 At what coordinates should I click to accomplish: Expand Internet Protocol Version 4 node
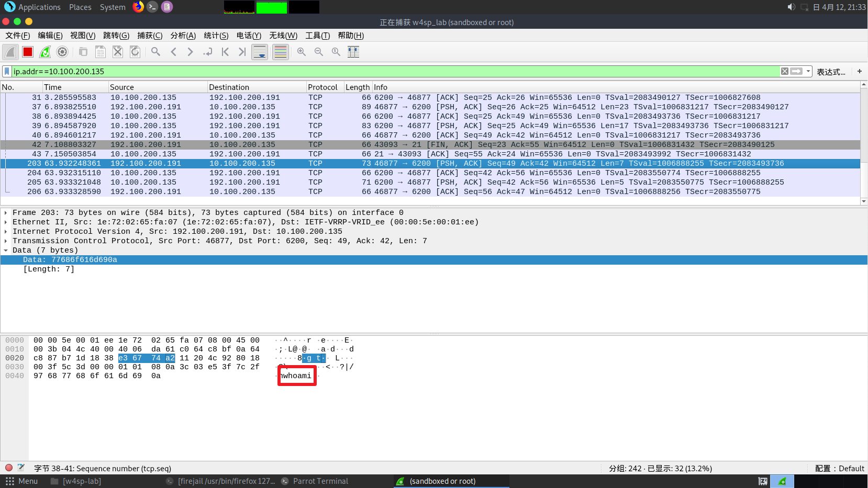point(6,232)
